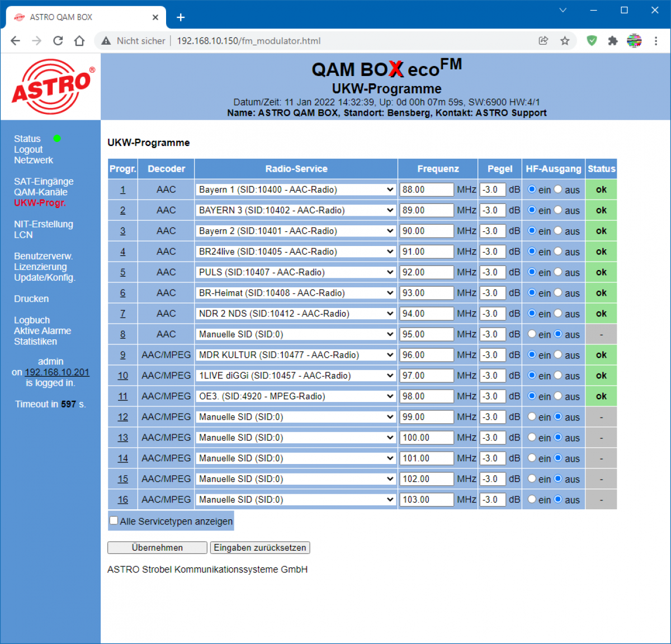Image resolution: width=671 pixels, height=644 pixels.
Task: Open NIT-Erstellung in the sidebar
Action: [44, 224]
